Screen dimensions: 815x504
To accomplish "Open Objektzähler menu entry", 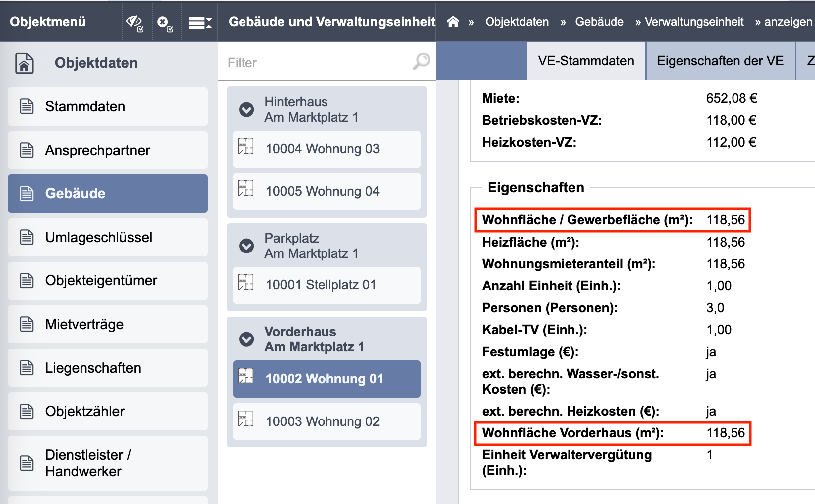I will click(x=108, y=412).
